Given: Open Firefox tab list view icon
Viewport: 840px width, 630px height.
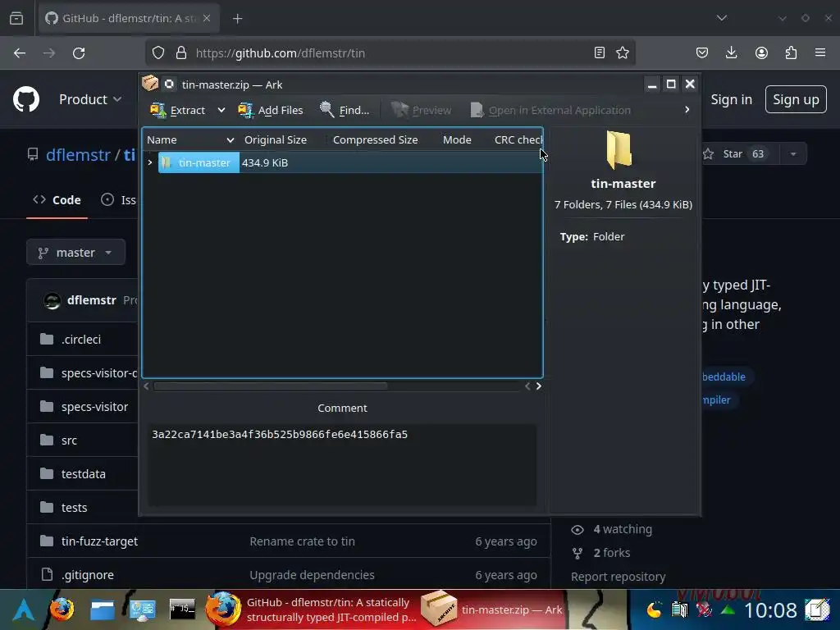Looking at the screenshot, I should (16, 18).
